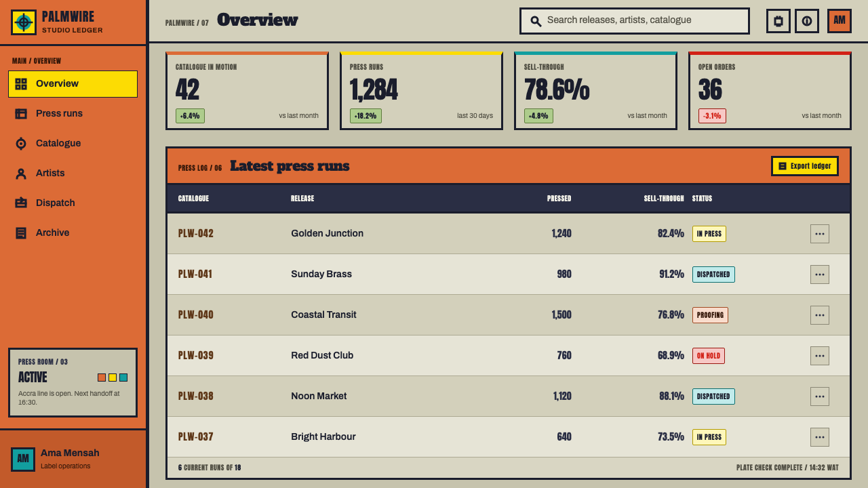Click the Ama Mensah user name

pos(70,453)
